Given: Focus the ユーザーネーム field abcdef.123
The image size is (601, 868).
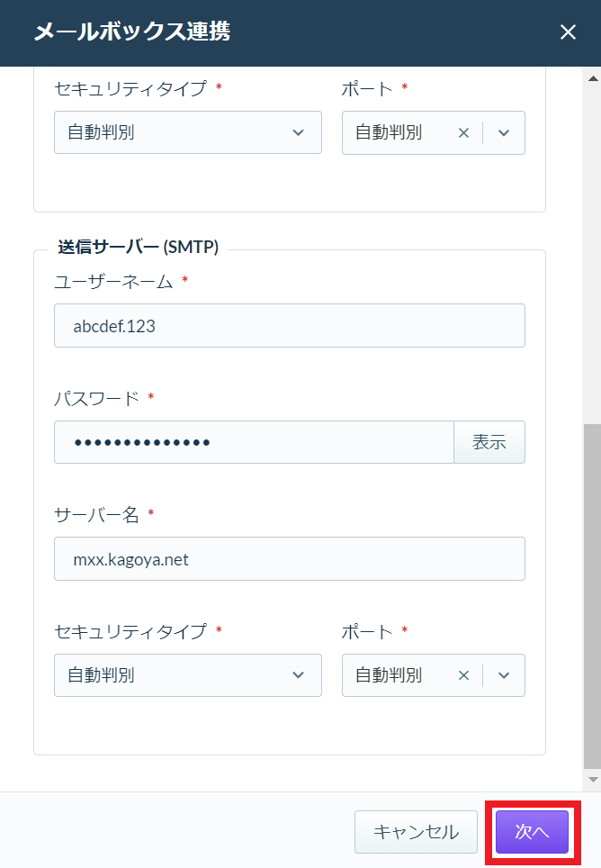Looking at the screenshot, I should tap(290, 326).
